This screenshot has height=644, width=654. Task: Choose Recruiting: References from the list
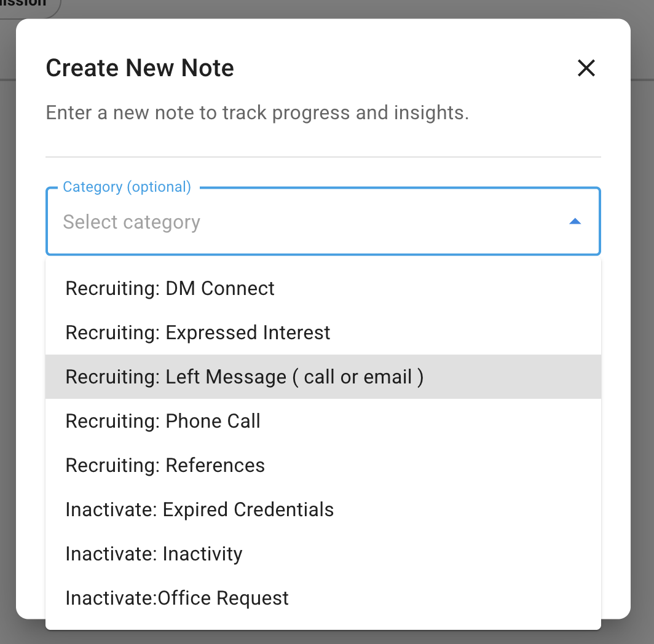165,465
